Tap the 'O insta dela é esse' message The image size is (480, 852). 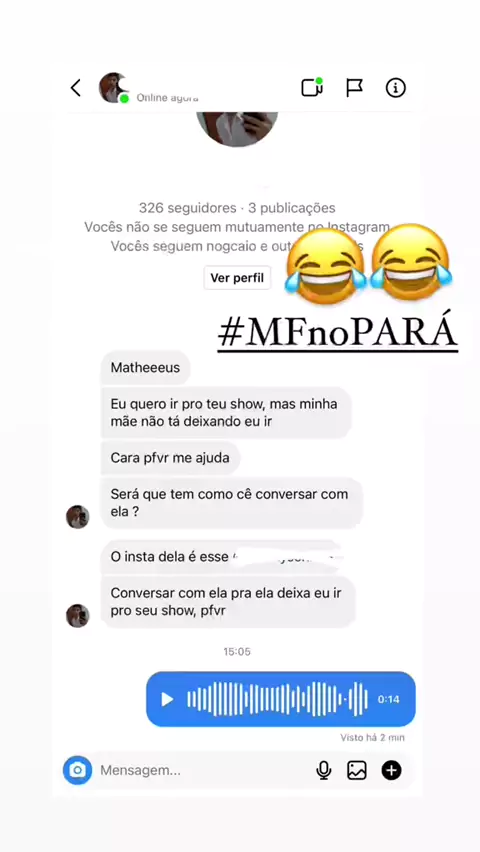click(x=220, y=557)
